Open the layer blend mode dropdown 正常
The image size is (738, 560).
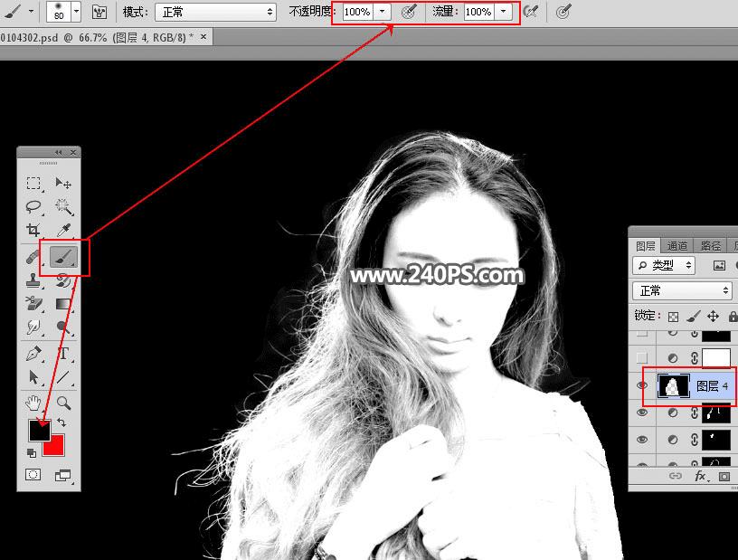(682, 290)
